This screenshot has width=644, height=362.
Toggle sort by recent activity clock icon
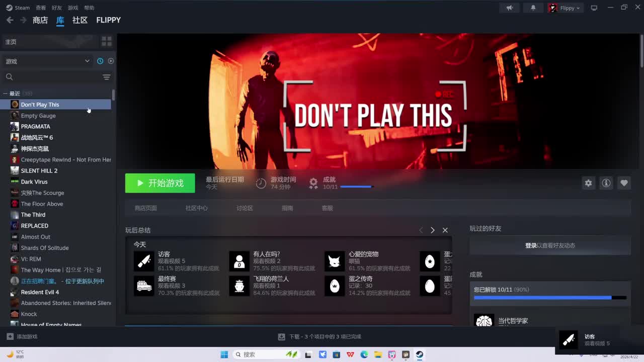point(100,61)
